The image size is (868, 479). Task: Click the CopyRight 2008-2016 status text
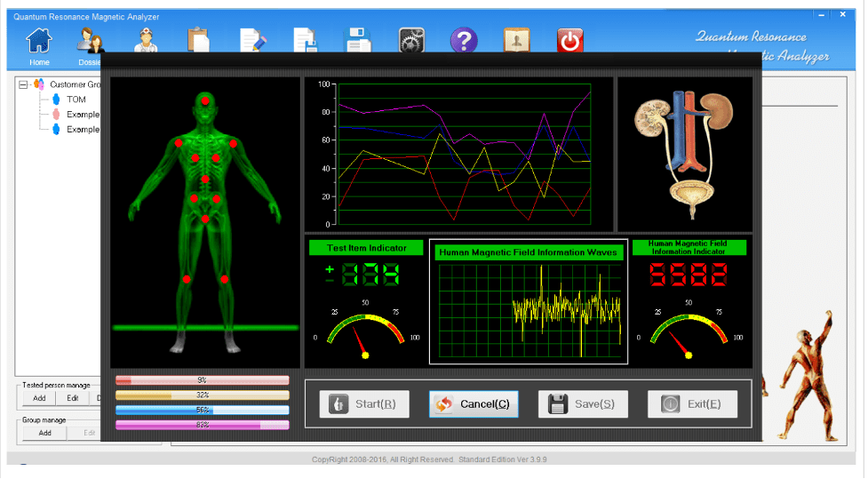(x=429, y=459)
